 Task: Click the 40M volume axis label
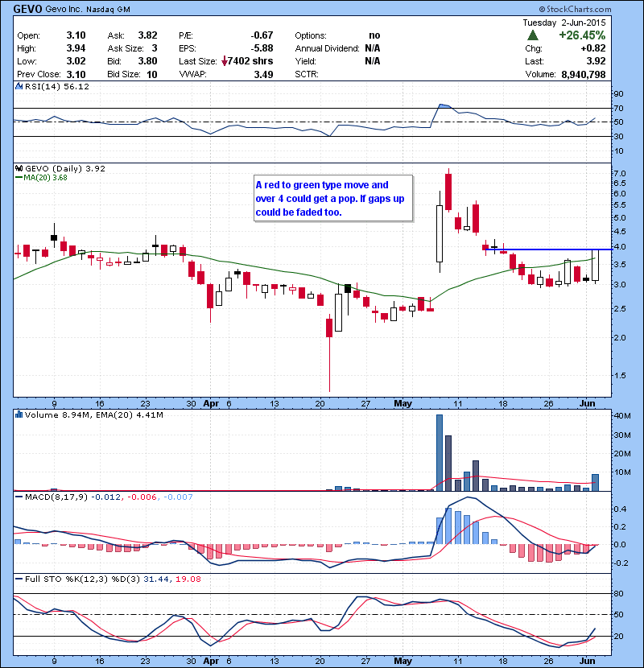621,416
